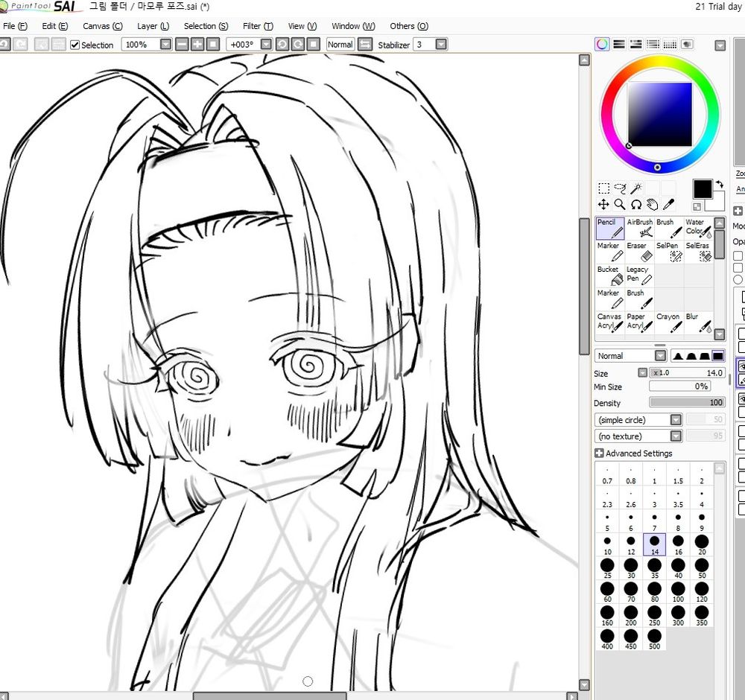Pick the 500 brush size preset
Viewport: 745px width, 700px height.
coord(654,639)
